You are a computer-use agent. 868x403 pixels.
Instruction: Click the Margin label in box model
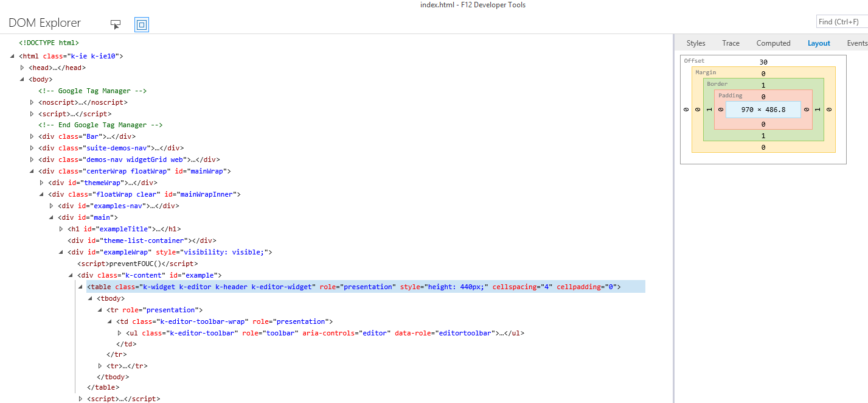coord(706,72)
